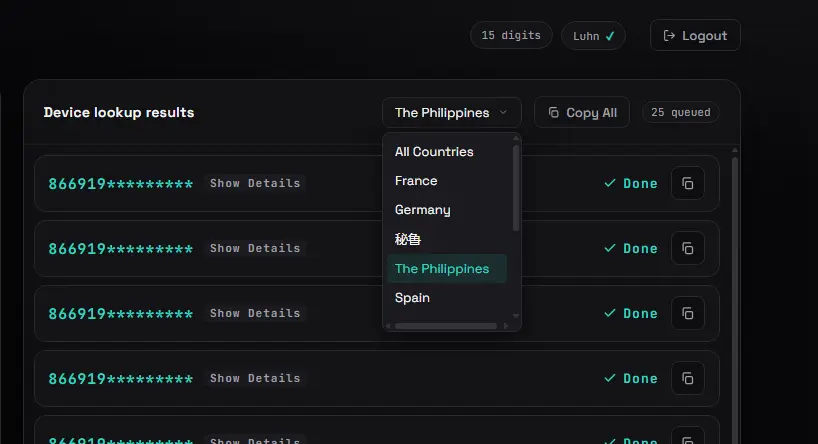
Task: Collapse the Philippines country dropdown
Action: (x=452, y=113)
